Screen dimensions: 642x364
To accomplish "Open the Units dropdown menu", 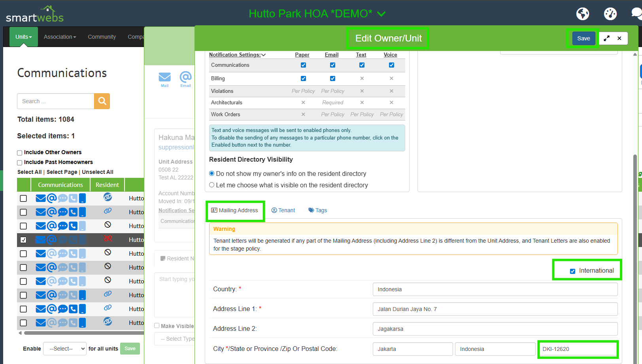I will coord(24,37).
